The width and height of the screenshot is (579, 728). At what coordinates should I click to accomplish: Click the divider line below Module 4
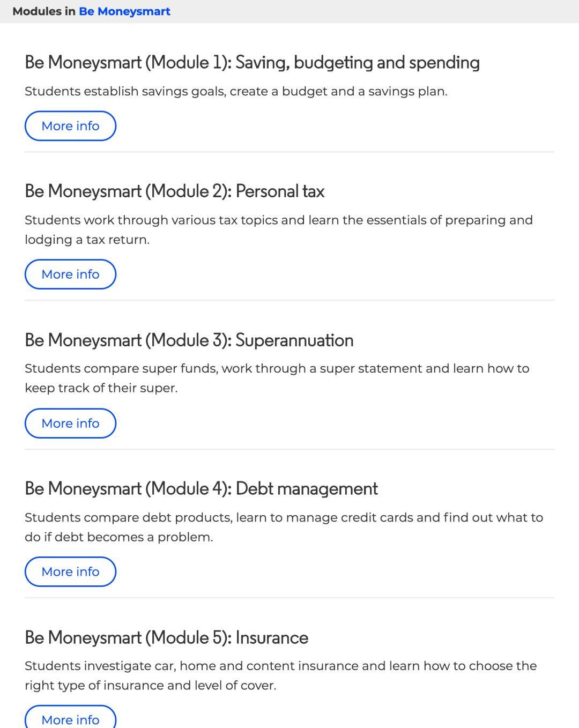coord(289,598)
